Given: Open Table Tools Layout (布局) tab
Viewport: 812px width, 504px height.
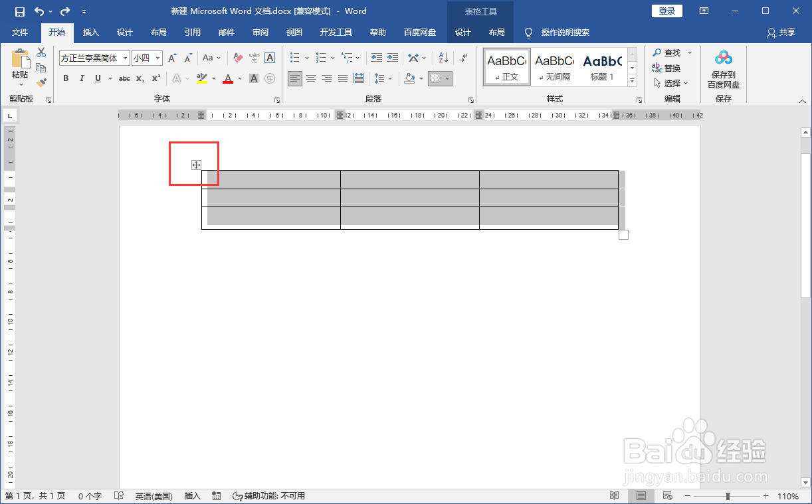Looking at the screenshot, I should (x=496, y=33).
